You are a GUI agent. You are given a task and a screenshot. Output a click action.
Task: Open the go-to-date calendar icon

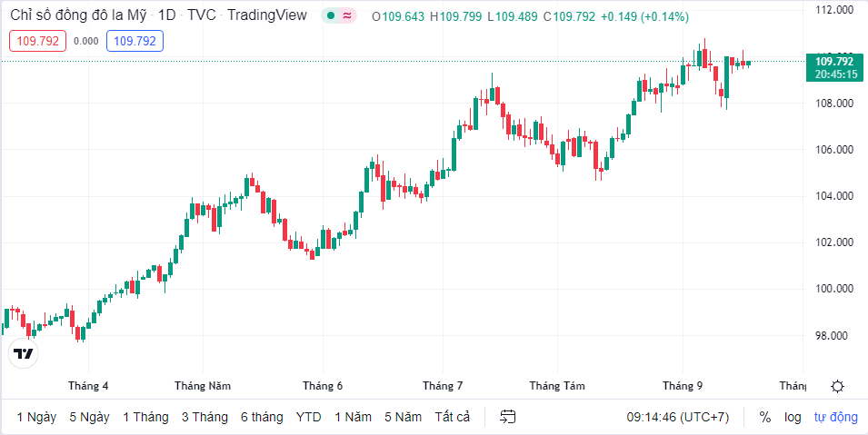[508, 417]
